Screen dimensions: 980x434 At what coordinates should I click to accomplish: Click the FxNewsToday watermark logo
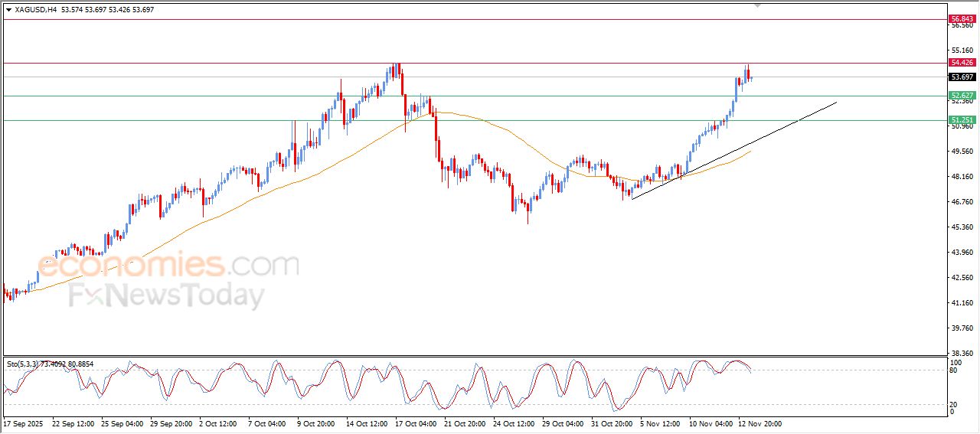167,296
